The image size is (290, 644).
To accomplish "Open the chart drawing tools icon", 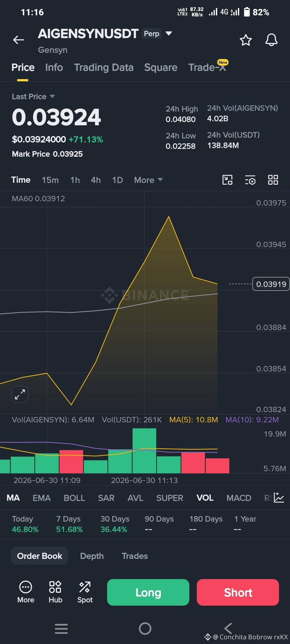I will click(x=227, y=180).
